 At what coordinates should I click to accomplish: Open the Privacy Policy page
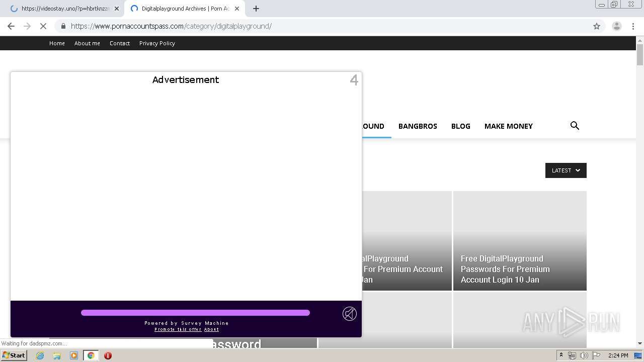coord(157,43)
